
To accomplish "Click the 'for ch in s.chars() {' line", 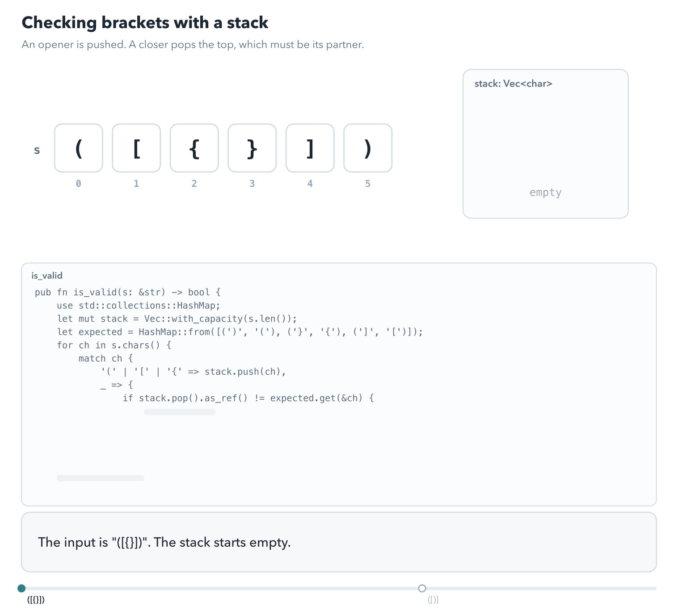I will click(114, 345).
